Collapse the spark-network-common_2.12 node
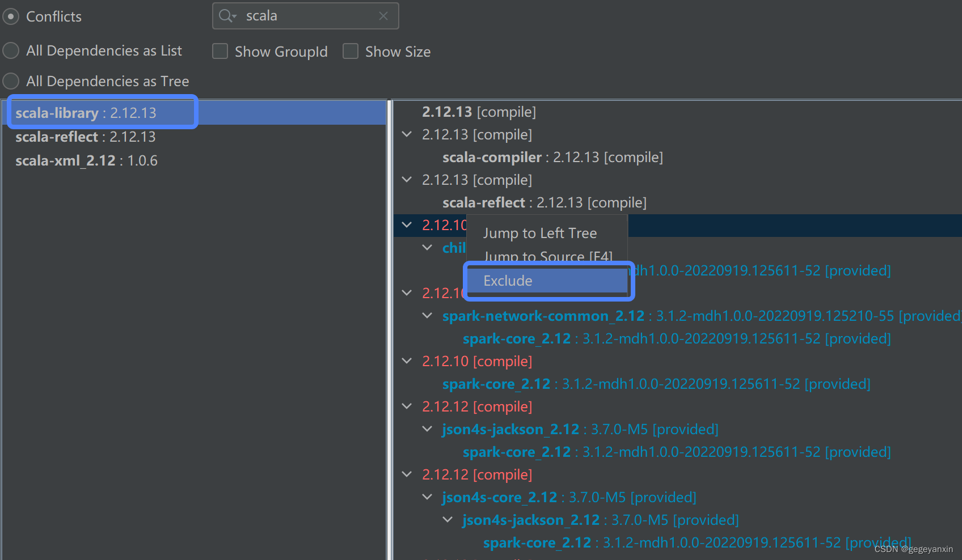 click(427, 316)
